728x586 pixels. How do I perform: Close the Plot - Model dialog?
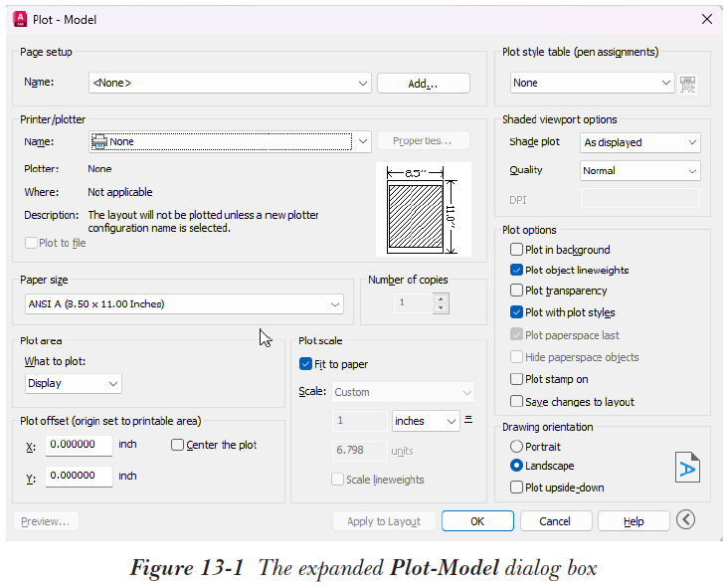point(707,19)
